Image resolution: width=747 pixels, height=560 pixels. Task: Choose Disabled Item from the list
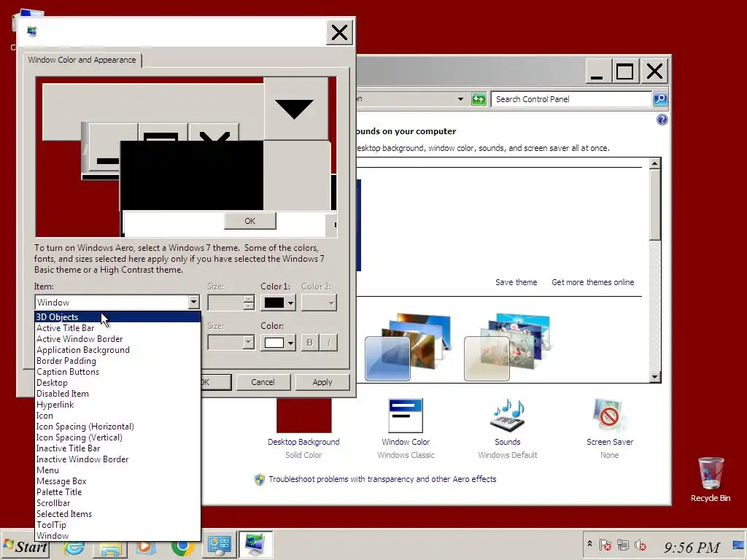pyautogui.click(x=117, y=394)
